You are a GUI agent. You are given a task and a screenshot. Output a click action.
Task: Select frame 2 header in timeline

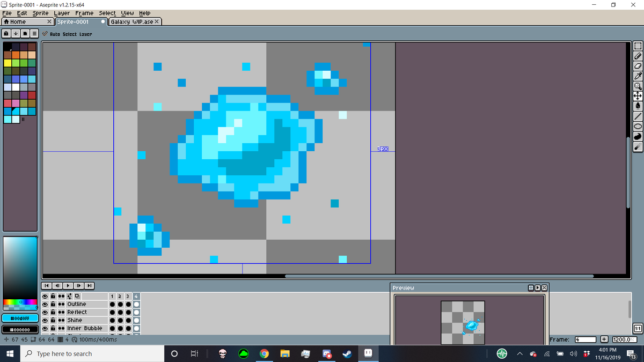pos(120,296)
